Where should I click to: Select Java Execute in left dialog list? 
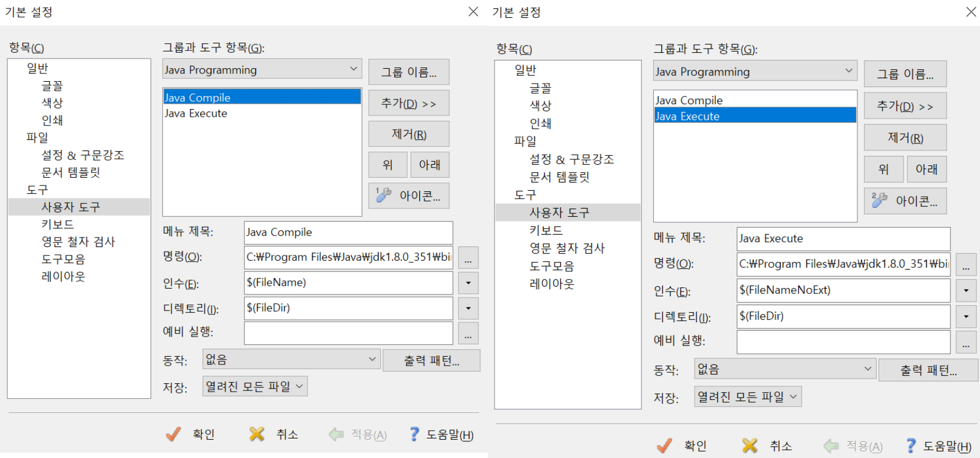pos(262,113)
